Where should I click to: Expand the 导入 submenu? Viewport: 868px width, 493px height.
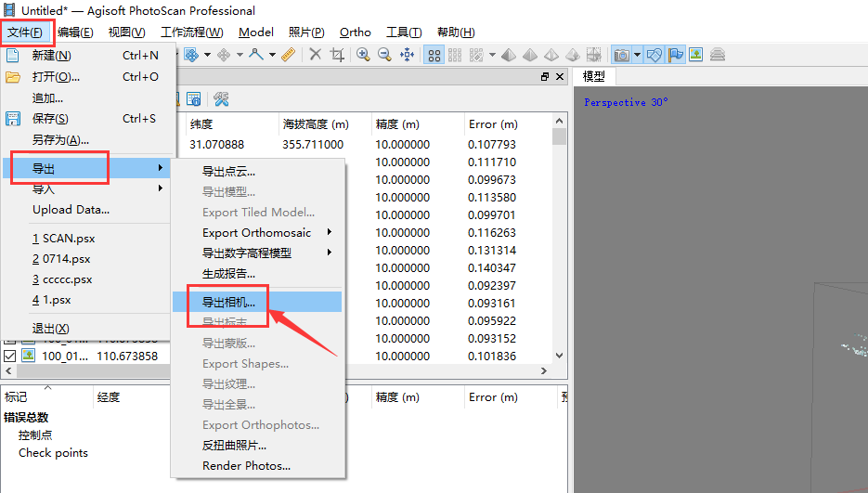click(85, 188)
